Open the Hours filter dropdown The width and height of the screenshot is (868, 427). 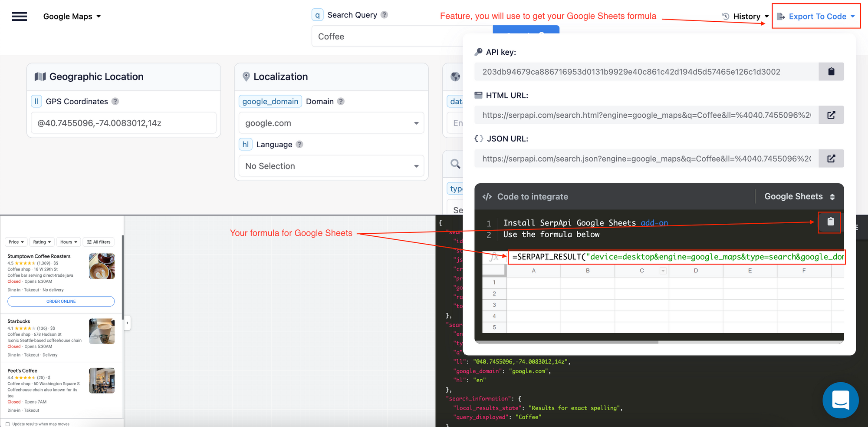[69, 242]
